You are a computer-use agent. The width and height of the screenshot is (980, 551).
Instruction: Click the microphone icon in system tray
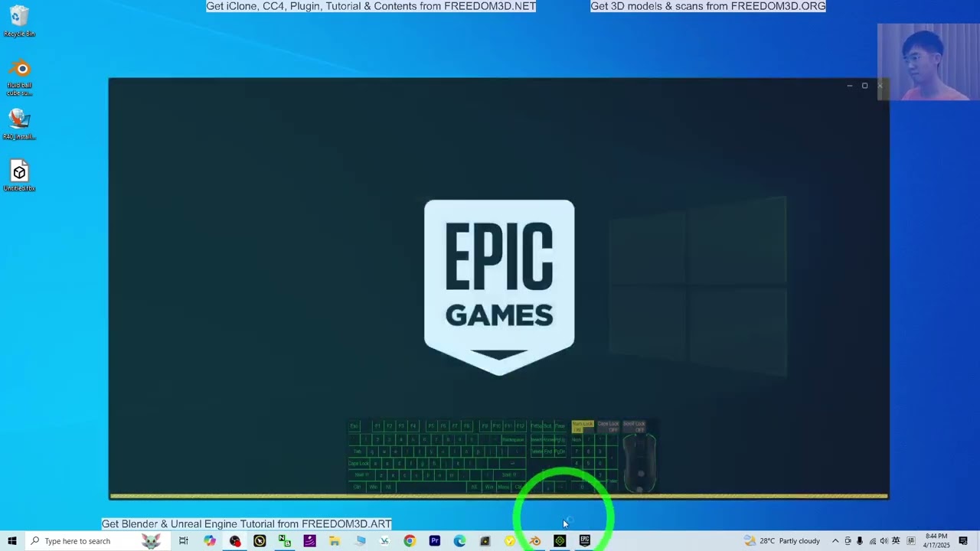(860, 541)
